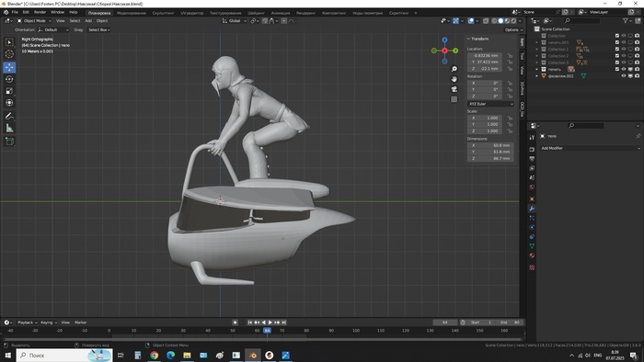Uncheck the exclude checkbox for Collection 2
The height and width of the screenshot is (362, 644).
click(x=617, y=56)
